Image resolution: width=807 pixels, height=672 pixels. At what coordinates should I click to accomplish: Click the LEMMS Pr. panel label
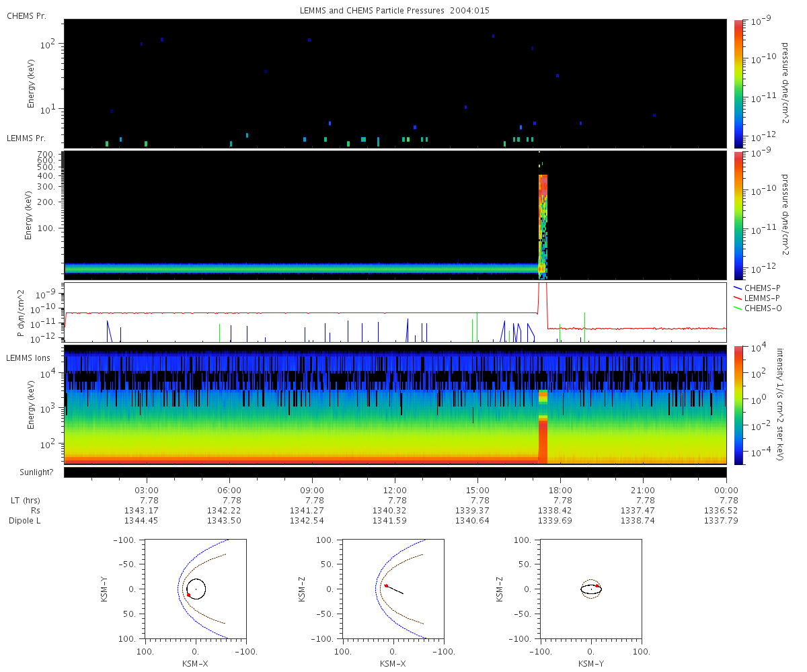coord(26,138)
